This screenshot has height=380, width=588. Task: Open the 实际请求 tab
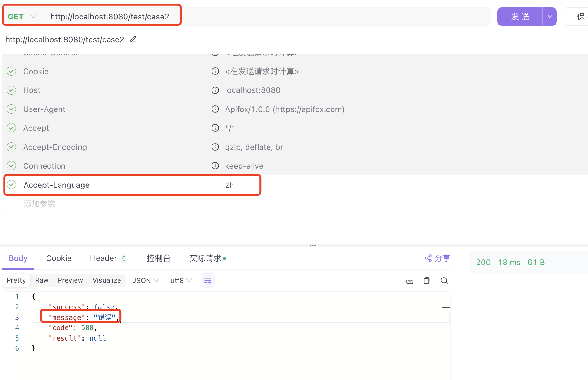[x=205, y=258]
